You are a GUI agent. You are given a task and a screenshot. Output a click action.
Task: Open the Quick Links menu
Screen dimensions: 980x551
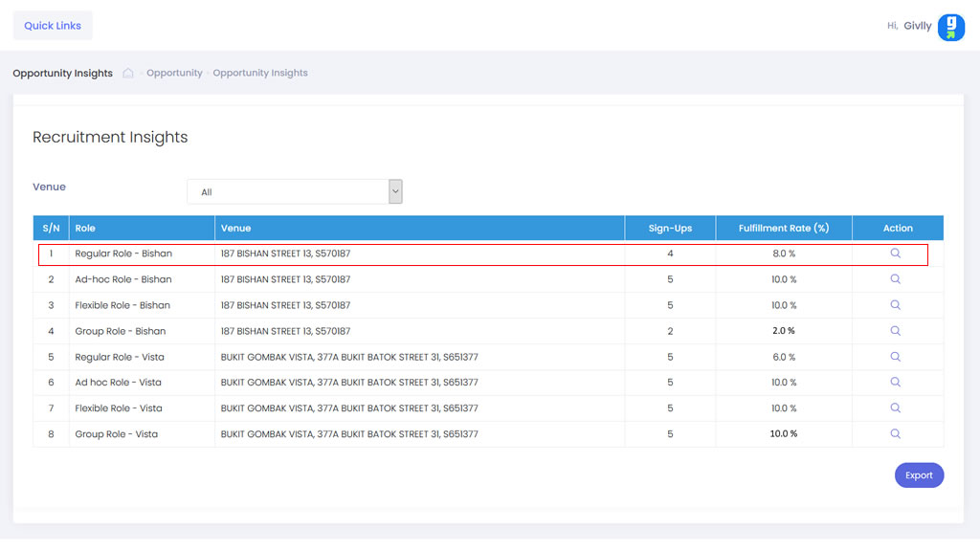coord(53,26)
